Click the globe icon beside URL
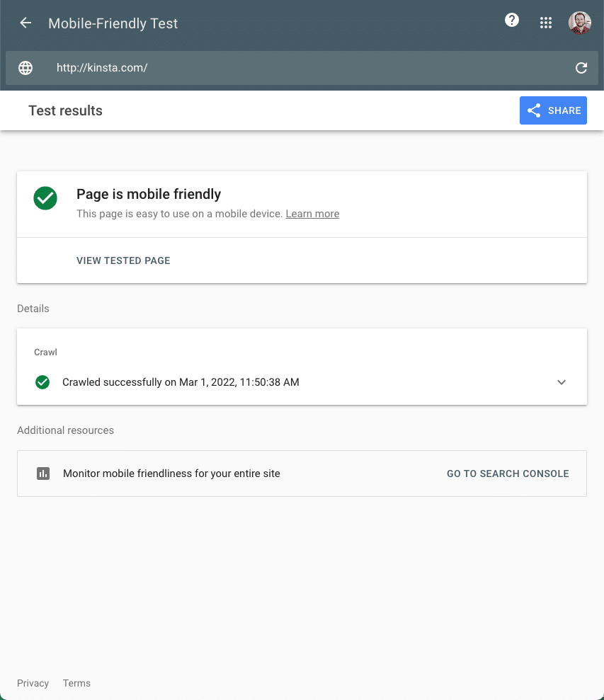604x700 pixels. (x=25, y=68)
